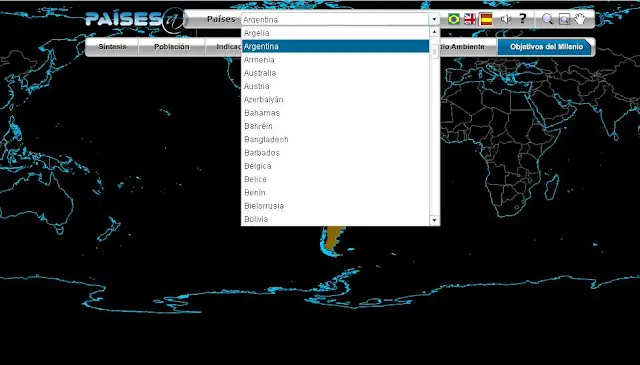
Task: Open help with the question mark icon
Action: pos(523,19)
